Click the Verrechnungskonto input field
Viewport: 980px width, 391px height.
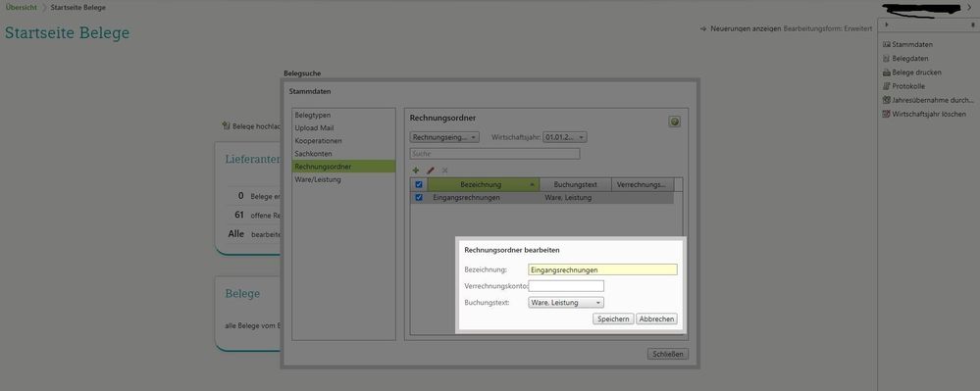[566, 286]
